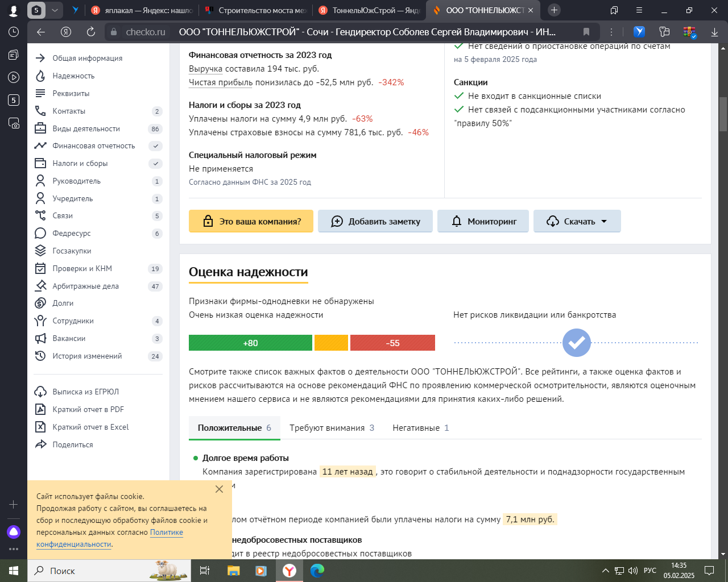The width and height of the screenshot is (728, 582).
Task: Click the Связи graph icon
Action: (40, 215)
